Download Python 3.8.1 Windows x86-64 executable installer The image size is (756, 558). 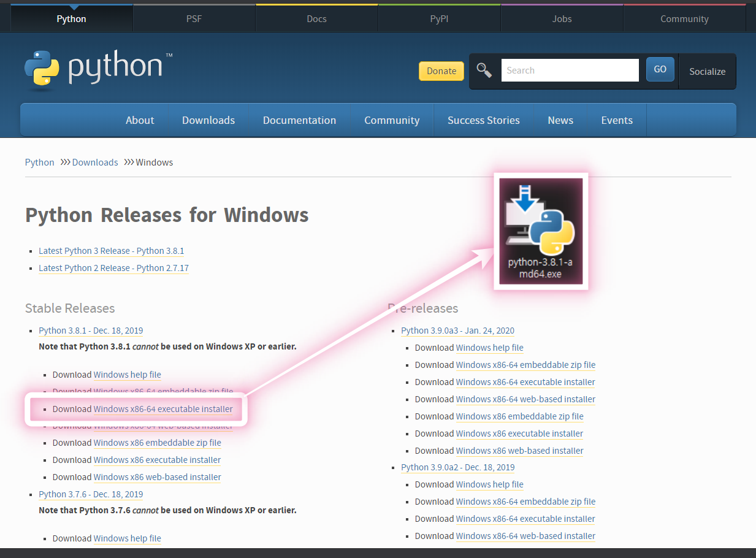(163, 409)
